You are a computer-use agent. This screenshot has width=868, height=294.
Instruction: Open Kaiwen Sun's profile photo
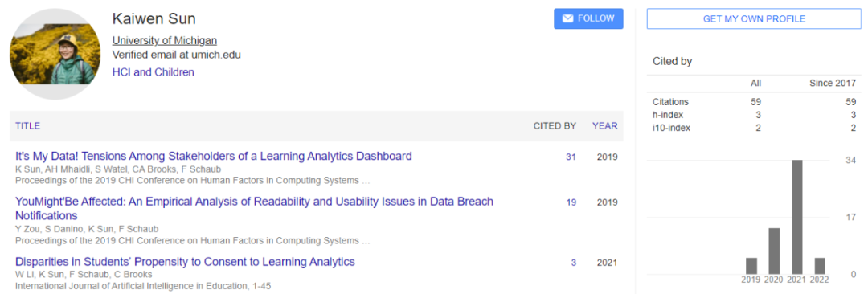(x=55, y=54)
